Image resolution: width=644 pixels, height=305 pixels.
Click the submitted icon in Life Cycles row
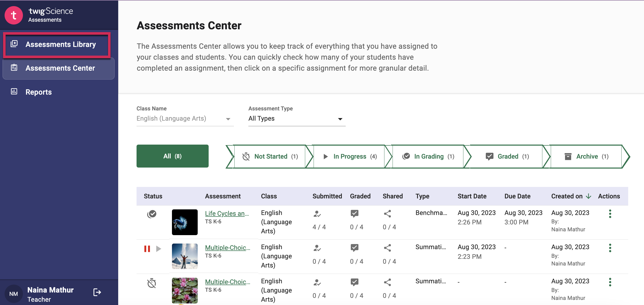(x=317, y=214)
